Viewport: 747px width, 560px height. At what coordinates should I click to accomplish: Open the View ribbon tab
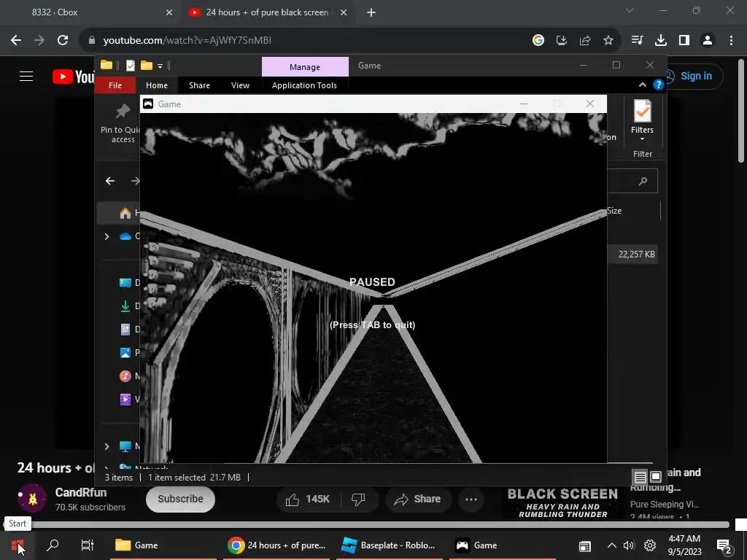(x=240, y=85)
